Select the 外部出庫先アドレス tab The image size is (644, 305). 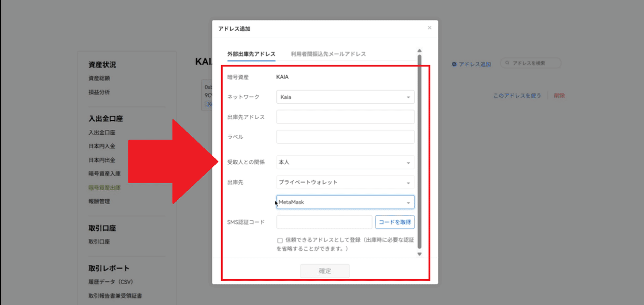tap(251, 54)
